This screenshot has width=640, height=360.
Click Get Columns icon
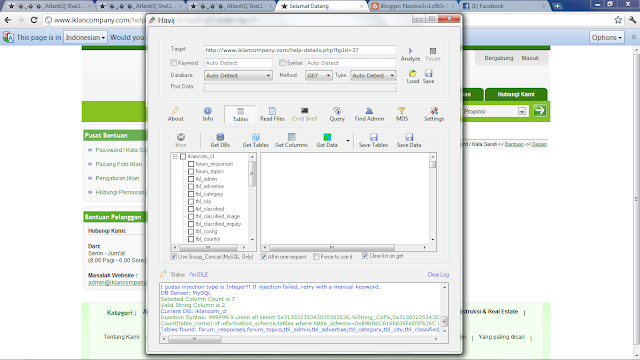(291, 140)
